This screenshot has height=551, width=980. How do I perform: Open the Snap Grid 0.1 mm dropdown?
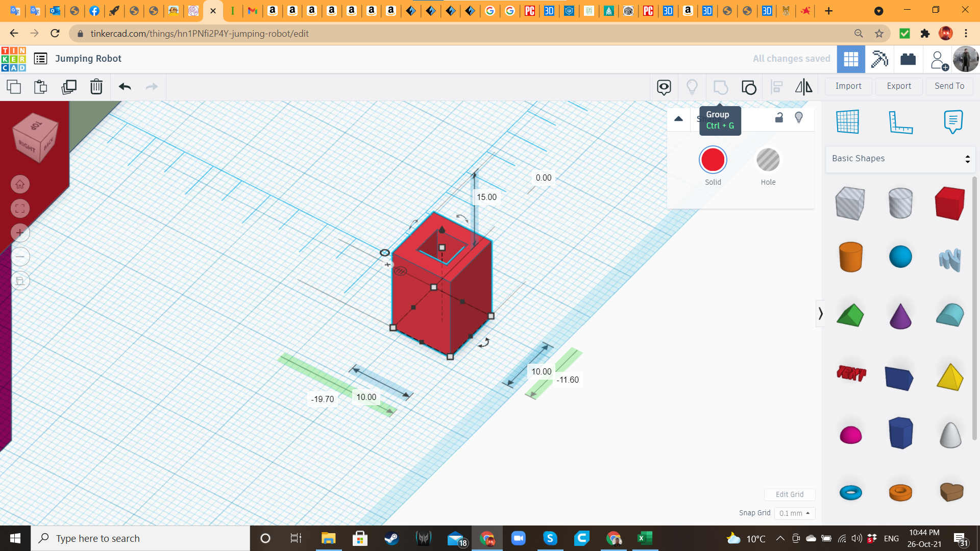tap(794, 513)
